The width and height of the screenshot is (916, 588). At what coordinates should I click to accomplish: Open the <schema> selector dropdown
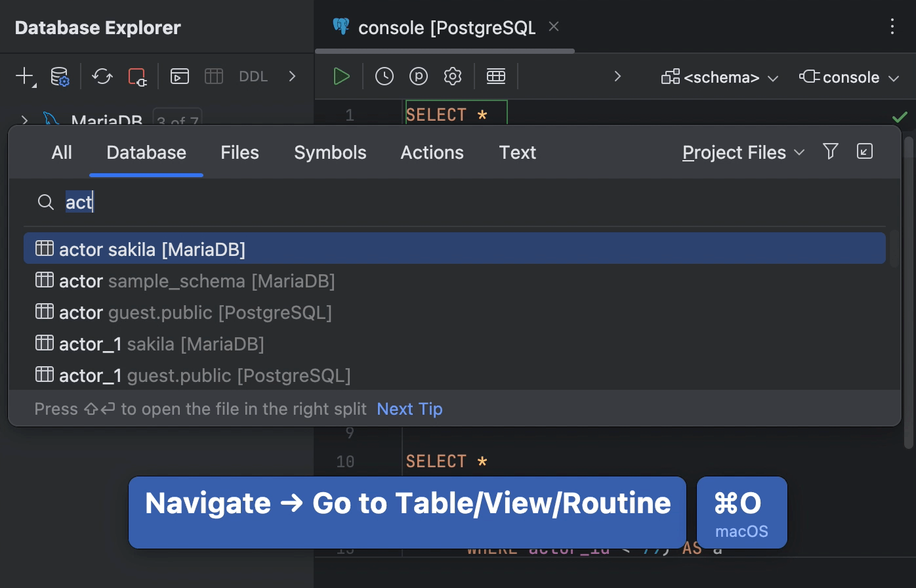click(720, 77)
